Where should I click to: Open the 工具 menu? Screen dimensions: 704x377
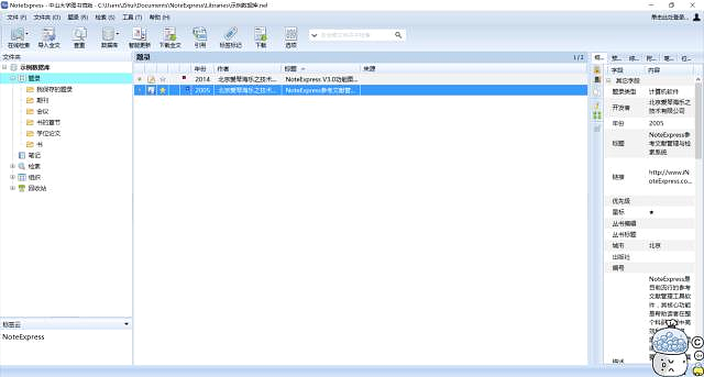[132, 17]
